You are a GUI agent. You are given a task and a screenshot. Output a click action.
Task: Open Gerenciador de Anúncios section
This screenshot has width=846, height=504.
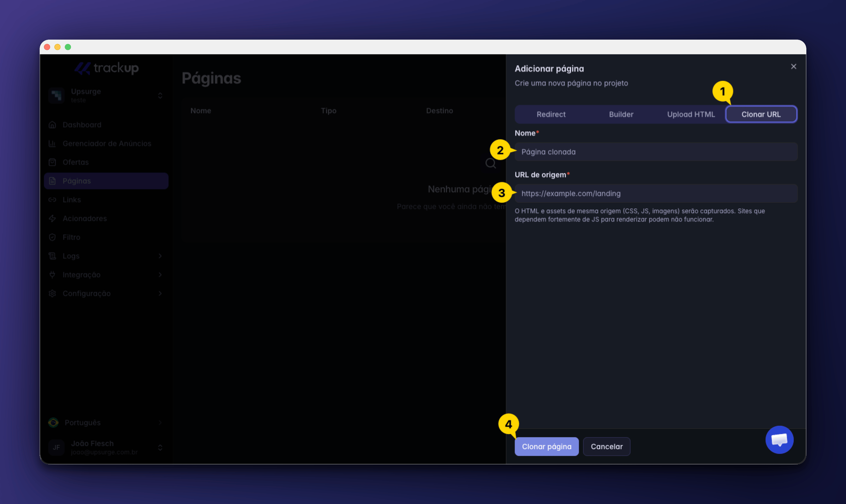pos(106,143)
